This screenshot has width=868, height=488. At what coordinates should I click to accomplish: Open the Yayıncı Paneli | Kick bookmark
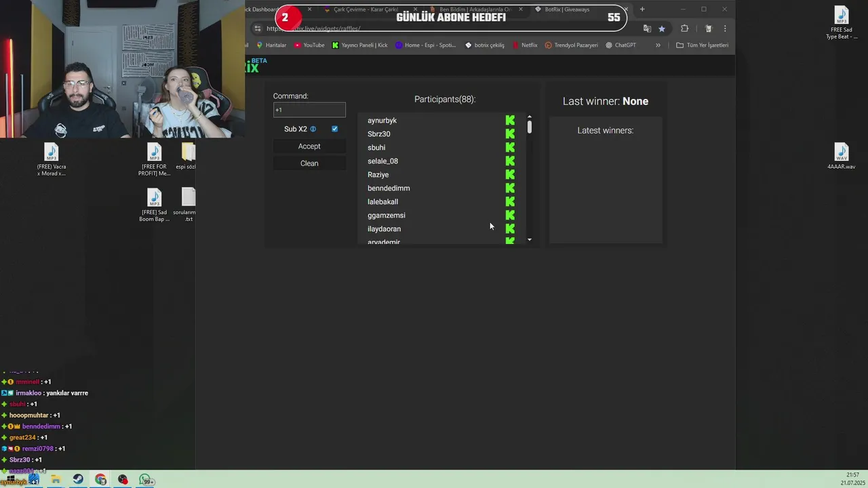click(359, 45)
